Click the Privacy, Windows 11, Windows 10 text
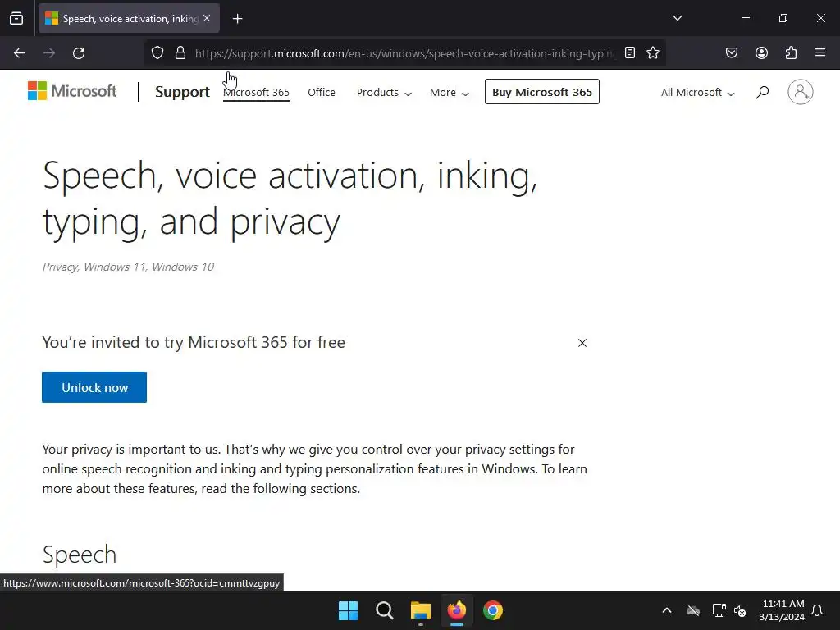 [128, 267]
